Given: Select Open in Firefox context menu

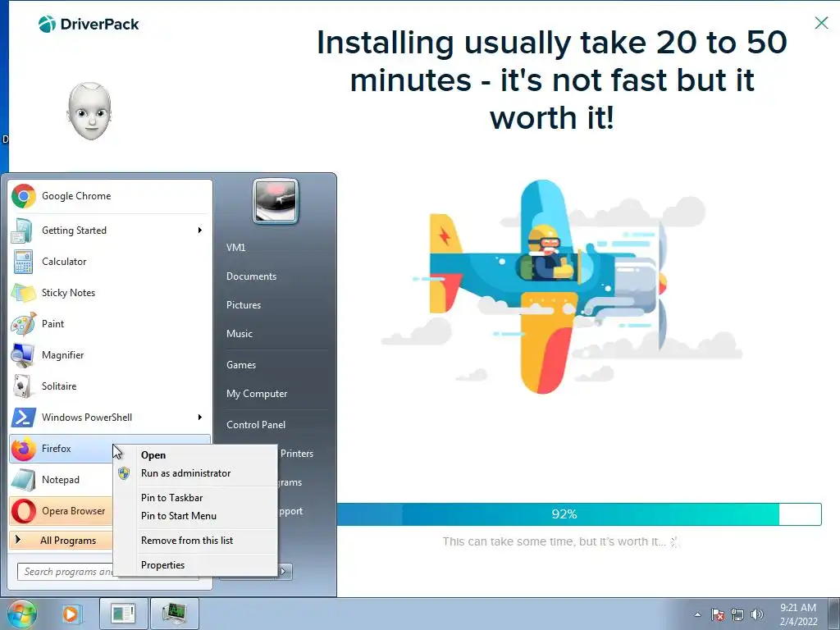Looking at the screenshot, I should coord(196,454).
